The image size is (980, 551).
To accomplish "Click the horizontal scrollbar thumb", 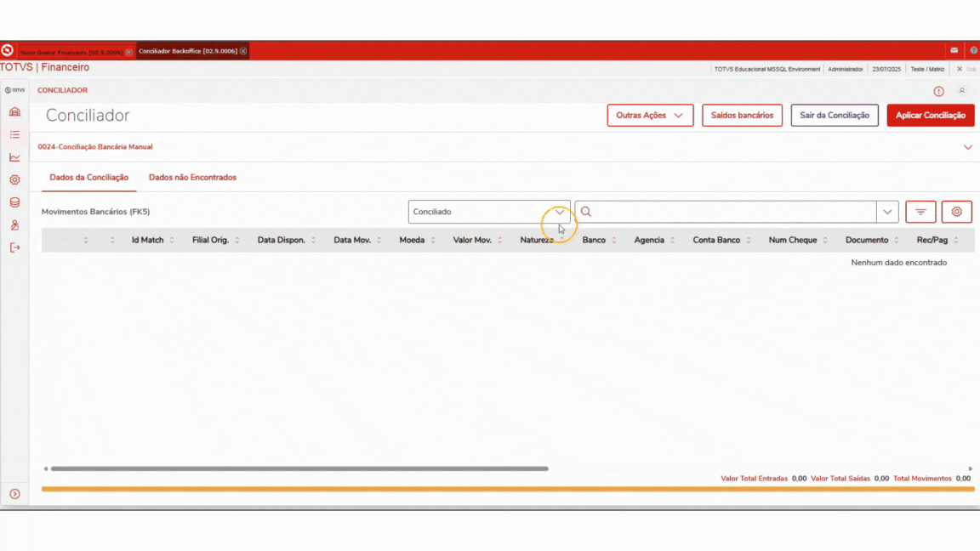I will point(299,469).
